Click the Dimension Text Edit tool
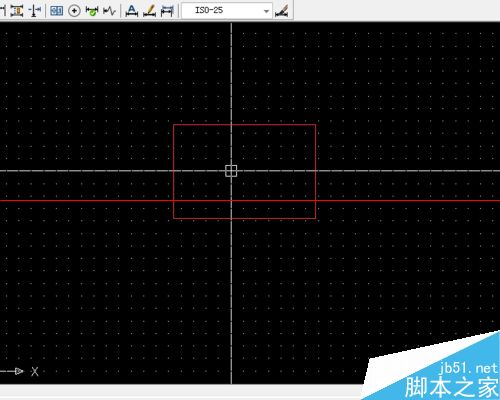 pos(149,11)
